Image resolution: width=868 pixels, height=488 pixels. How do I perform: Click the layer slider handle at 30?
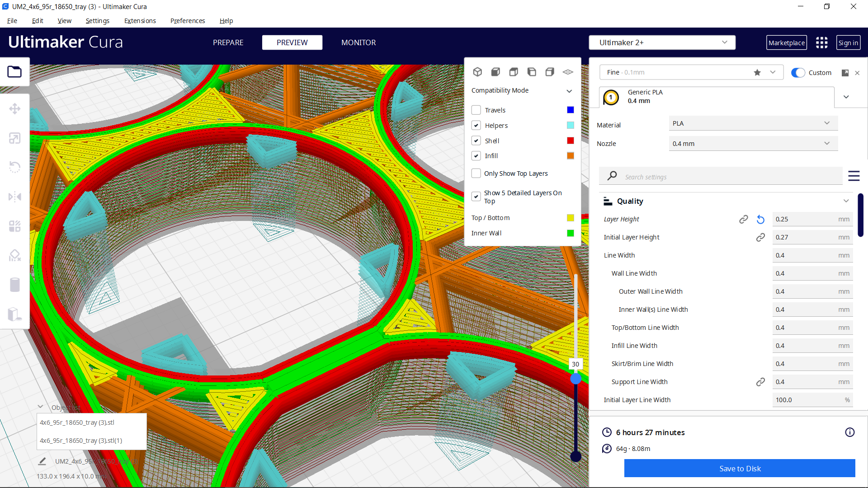point(576,379)
